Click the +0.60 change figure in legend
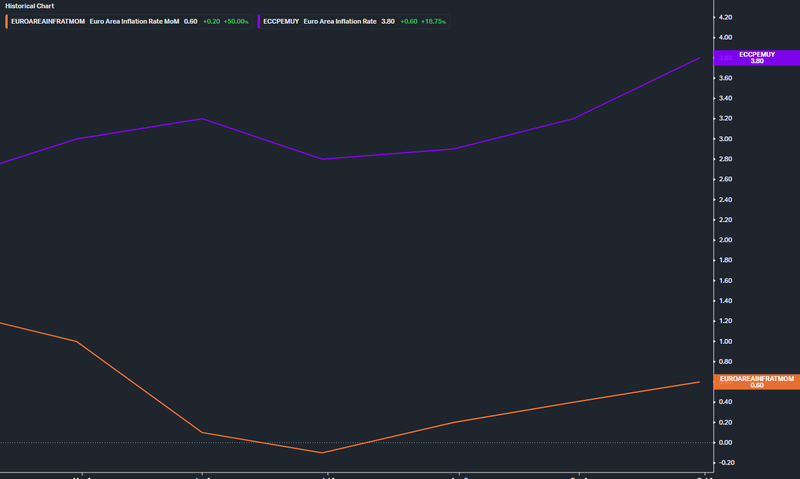 point(409,21)
